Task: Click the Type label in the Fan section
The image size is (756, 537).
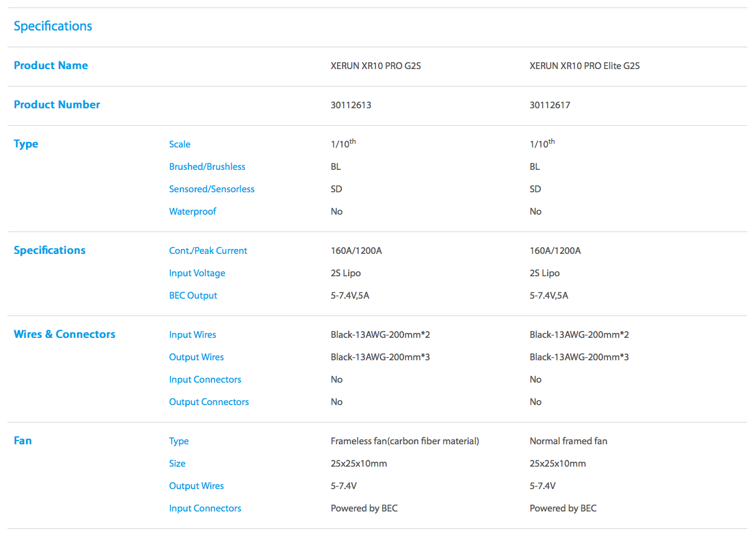Action: click(x=179, y=441)
